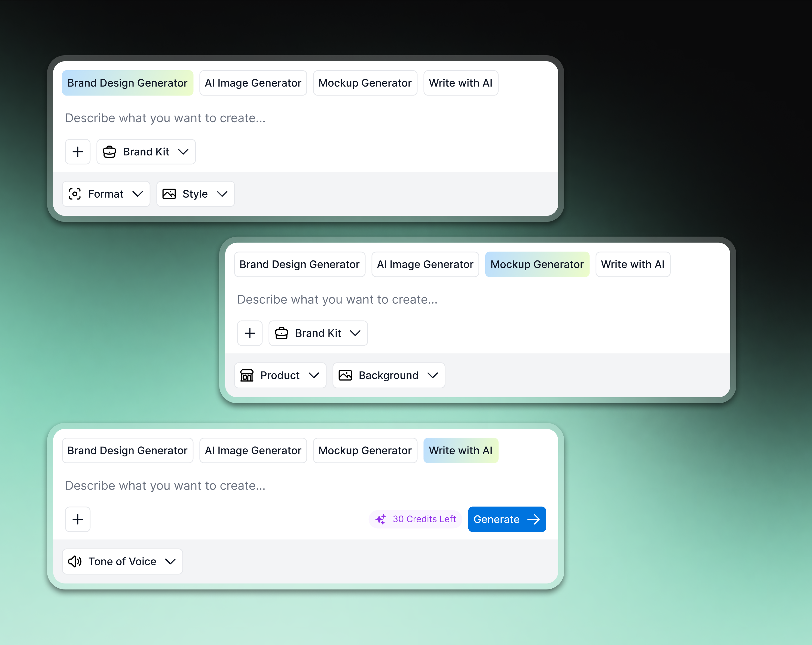
Task: Switch to AI Image Generator in top card
Action: 253,83
